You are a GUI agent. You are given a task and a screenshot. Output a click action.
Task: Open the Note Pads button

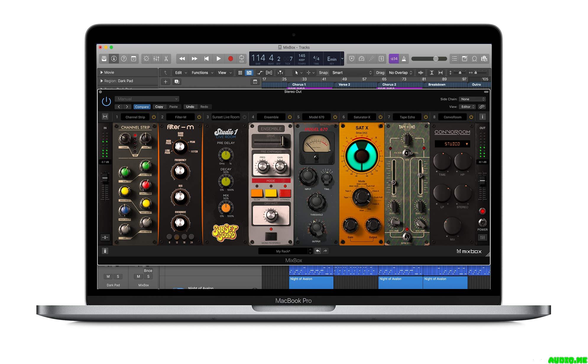click(x=464, y=58)
